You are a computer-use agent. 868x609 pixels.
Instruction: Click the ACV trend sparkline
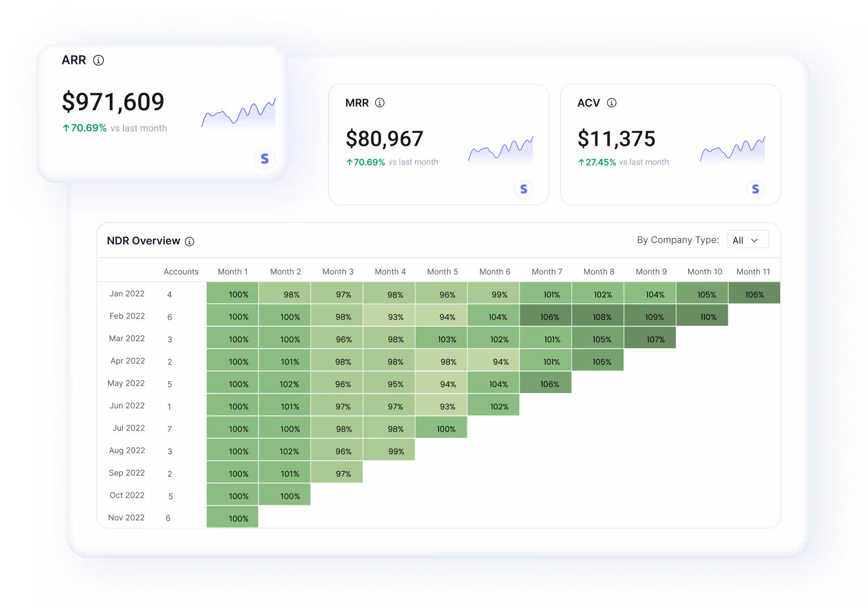(x=732, y=149)
